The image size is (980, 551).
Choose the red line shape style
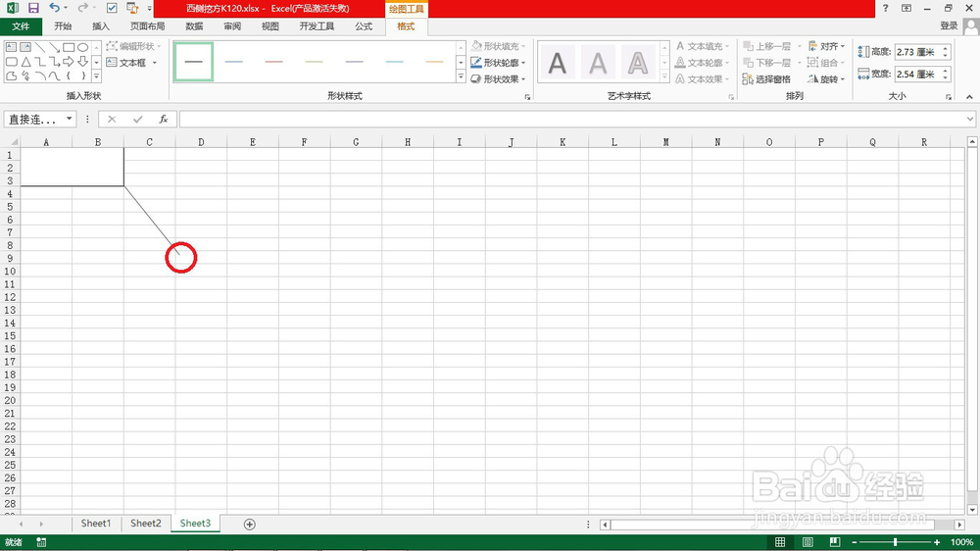click(273, 62)
